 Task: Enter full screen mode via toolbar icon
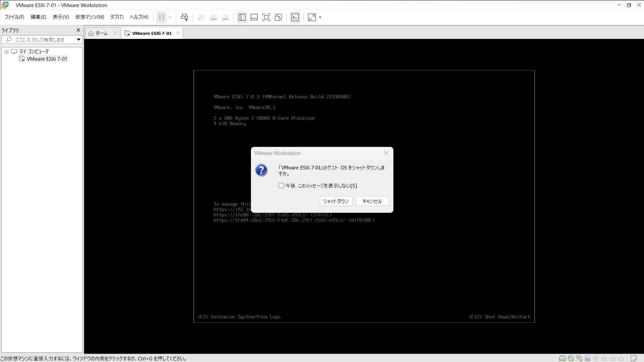point(266,17)
